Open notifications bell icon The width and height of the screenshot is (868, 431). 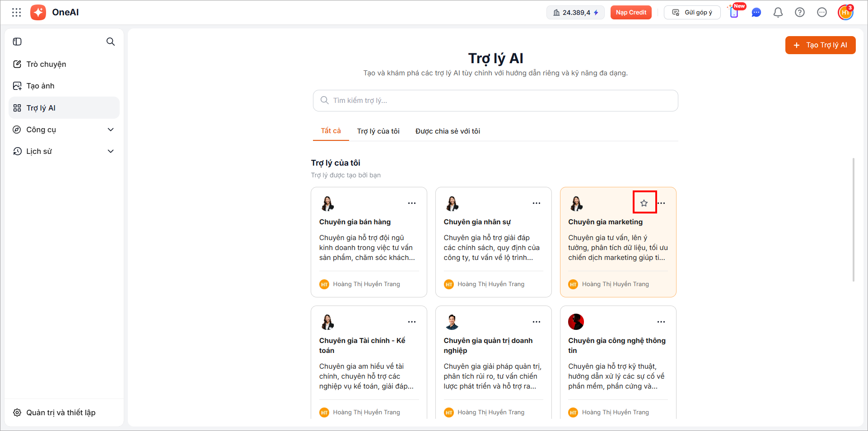[x=778, y=13]
